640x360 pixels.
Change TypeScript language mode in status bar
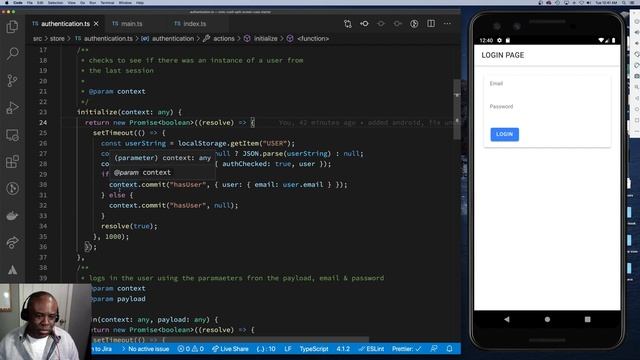(x=314, y=349)
